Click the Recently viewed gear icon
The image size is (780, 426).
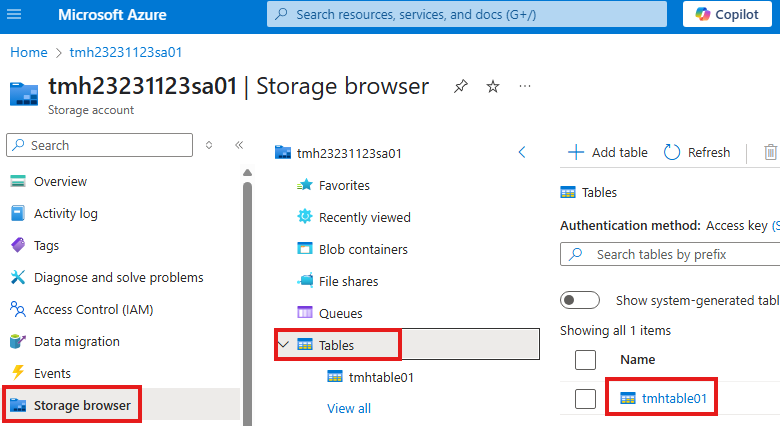(x=304, y=216)
